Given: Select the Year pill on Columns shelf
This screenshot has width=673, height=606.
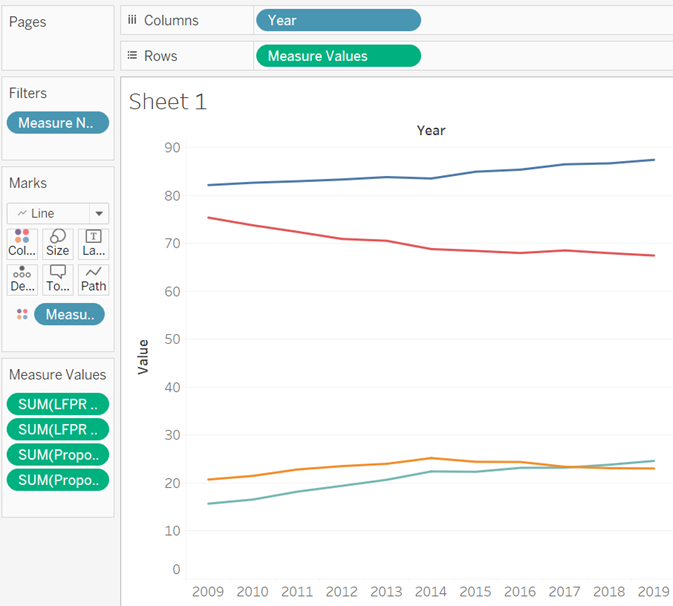Looking at the screenshot, I should (338, 20).
